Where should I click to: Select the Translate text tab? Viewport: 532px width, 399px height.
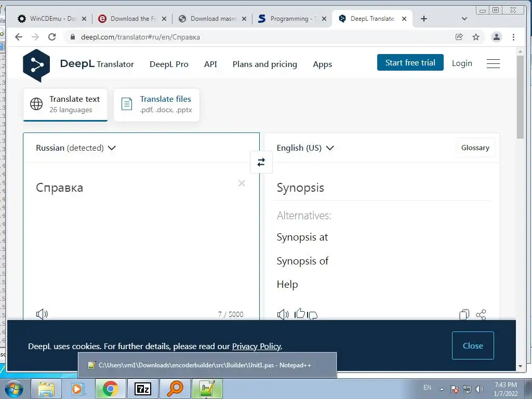[65, 104]
